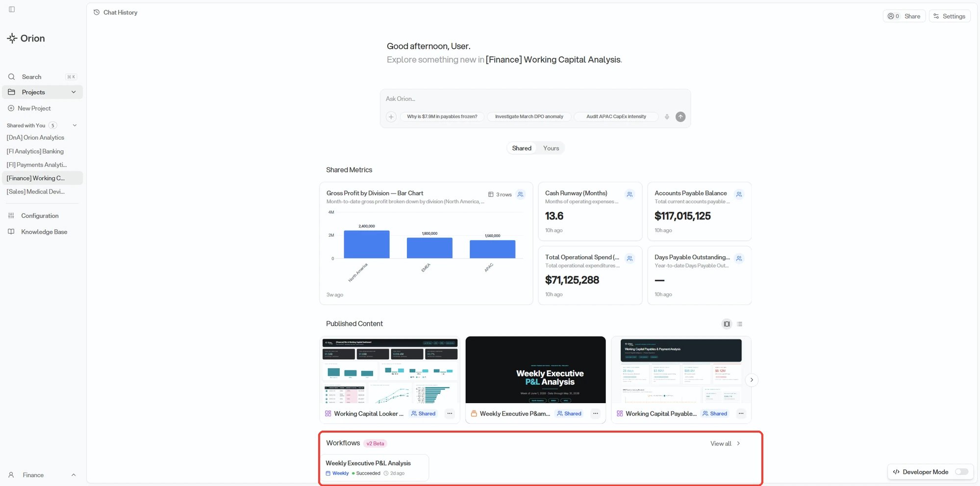Open Settings
This screenshot has height=486, width=980.
(950, 16)
